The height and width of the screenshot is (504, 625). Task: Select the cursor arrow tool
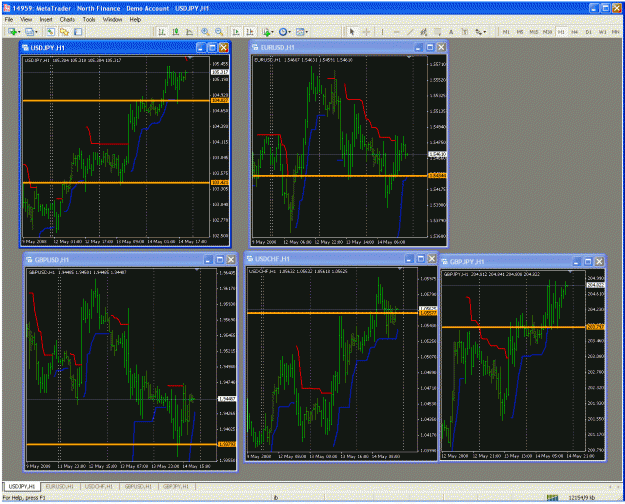pos(352,32)
